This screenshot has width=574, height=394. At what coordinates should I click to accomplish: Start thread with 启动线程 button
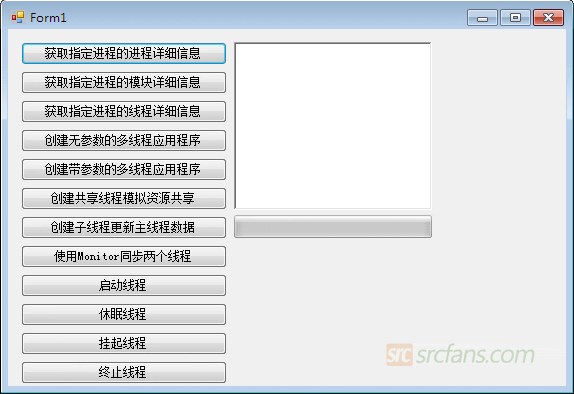click(x=124, y=285)
